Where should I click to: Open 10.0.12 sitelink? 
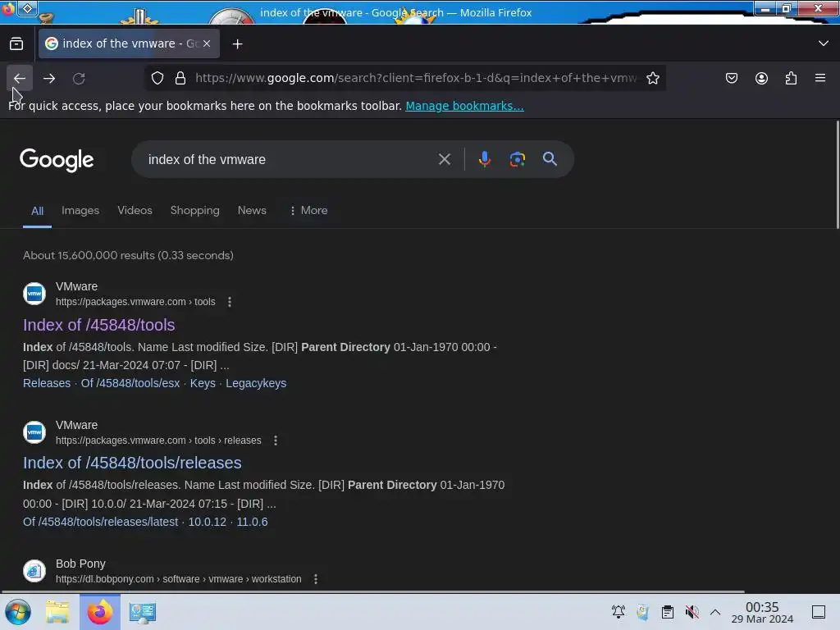click(x=207, y=522)
